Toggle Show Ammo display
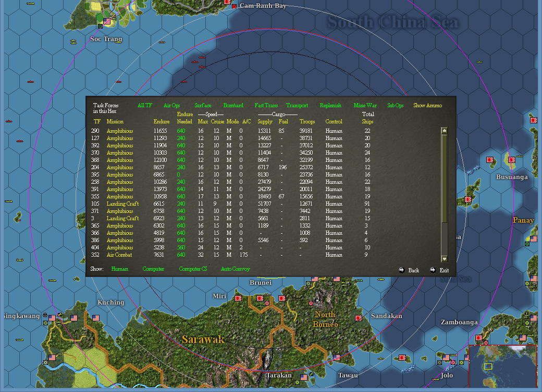The image size is (542, 392). coord(427,105)
